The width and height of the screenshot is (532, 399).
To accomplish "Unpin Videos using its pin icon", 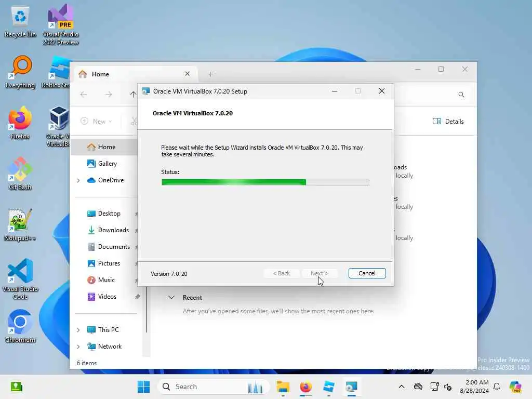I will (137, 297).
